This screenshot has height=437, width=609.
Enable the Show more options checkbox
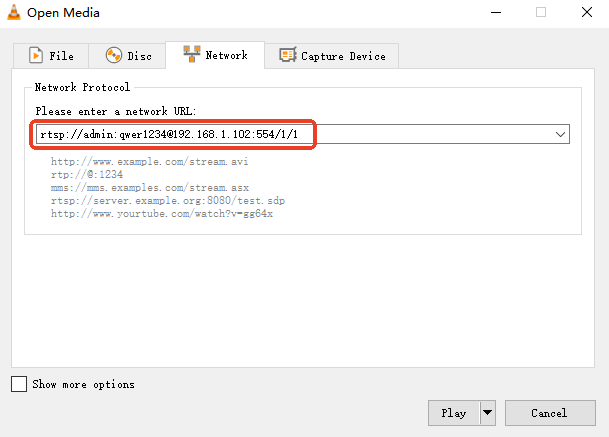19,384
